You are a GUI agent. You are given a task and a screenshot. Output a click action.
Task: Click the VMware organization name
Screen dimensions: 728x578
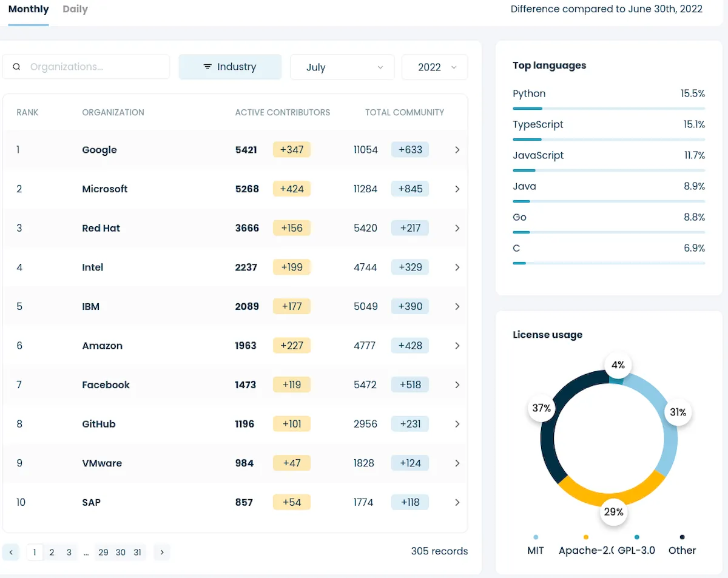pyautogui.click(x=102, y=463)
